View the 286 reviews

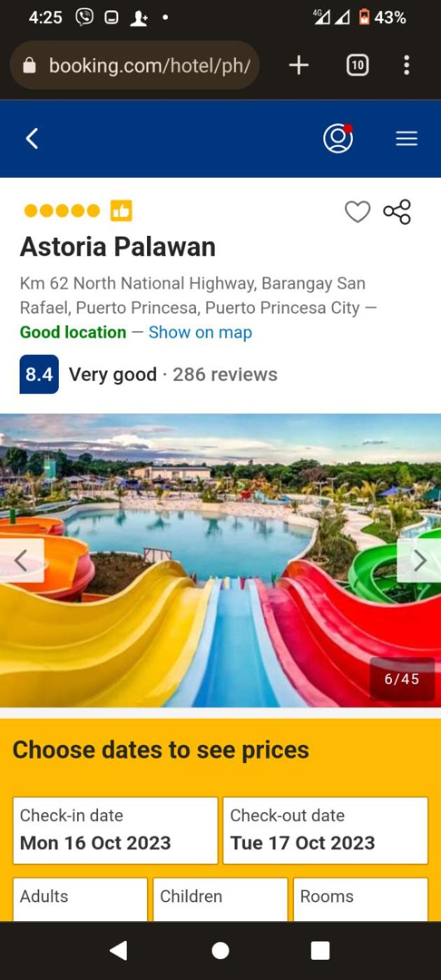pos(225,374)
